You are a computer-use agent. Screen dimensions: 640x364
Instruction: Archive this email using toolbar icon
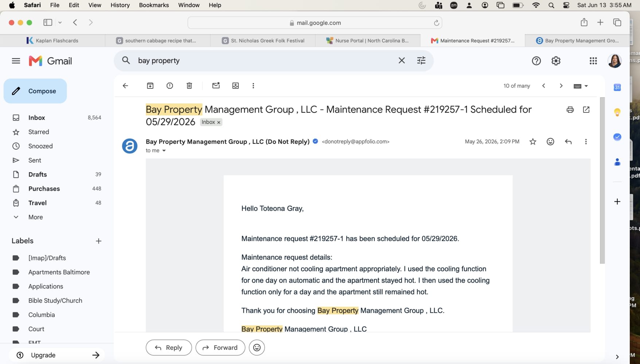click(150, 86)
